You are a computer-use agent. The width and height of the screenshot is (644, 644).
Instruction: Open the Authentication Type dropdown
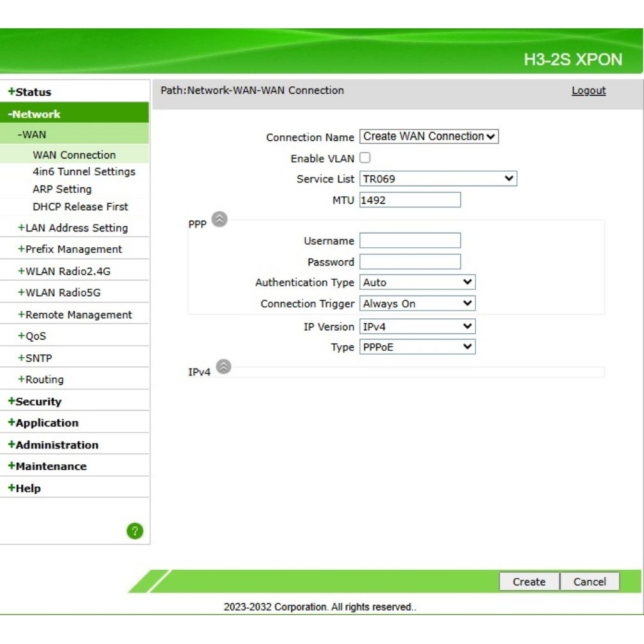pyautogui.click(x=417, y=282)
